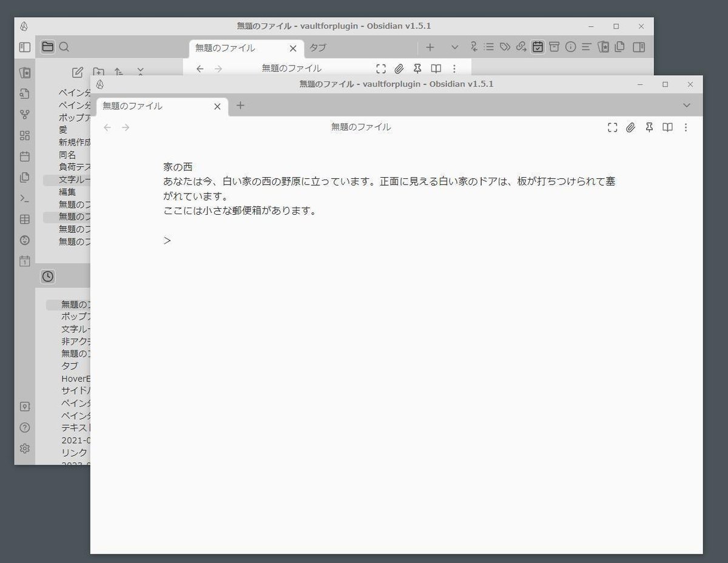Click the file search ribbon icon

(x=25, y=93)
